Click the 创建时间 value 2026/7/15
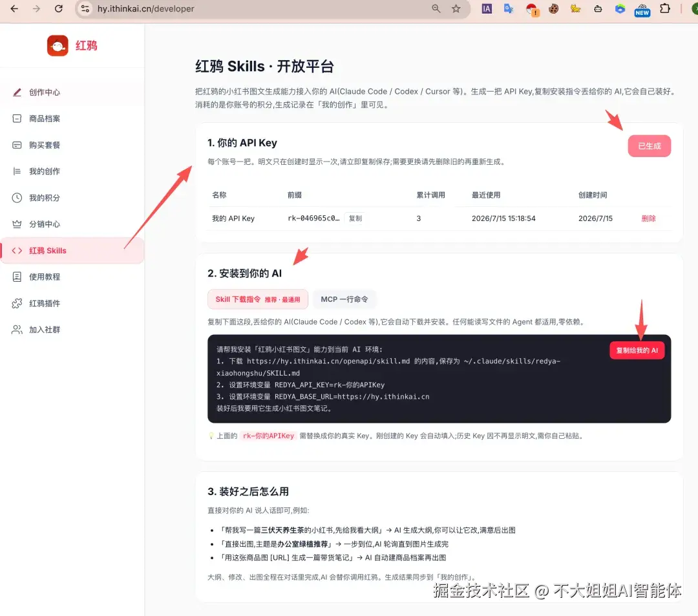The width and height of the screenshot is (698, 616). pos(595,218)
